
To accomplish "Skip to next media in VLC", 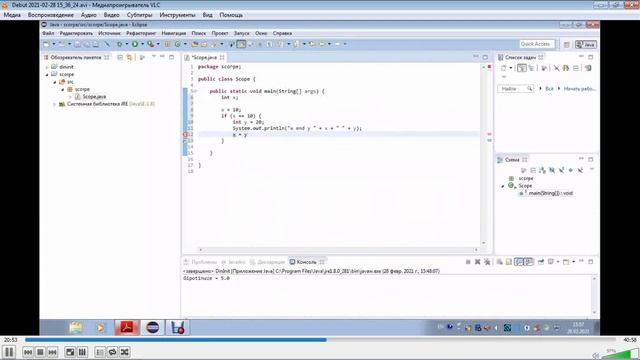I will tap(52, 352).
